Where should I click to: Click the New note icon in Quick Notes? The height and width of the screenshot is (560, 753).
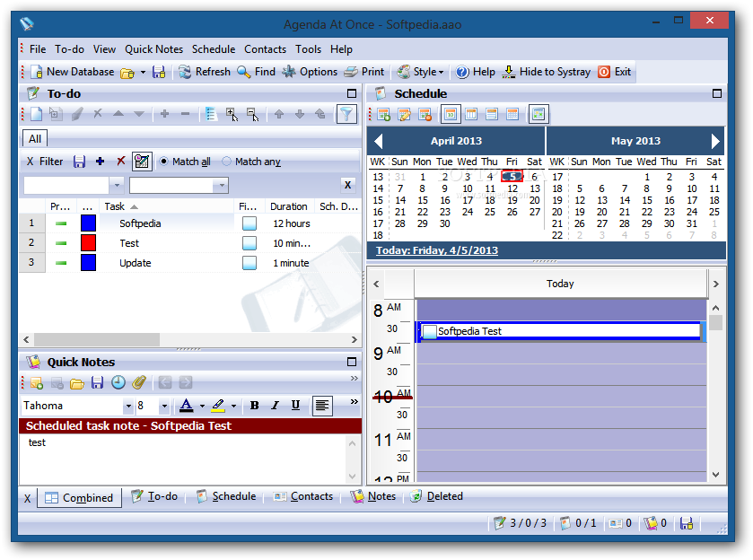point(37,383)
